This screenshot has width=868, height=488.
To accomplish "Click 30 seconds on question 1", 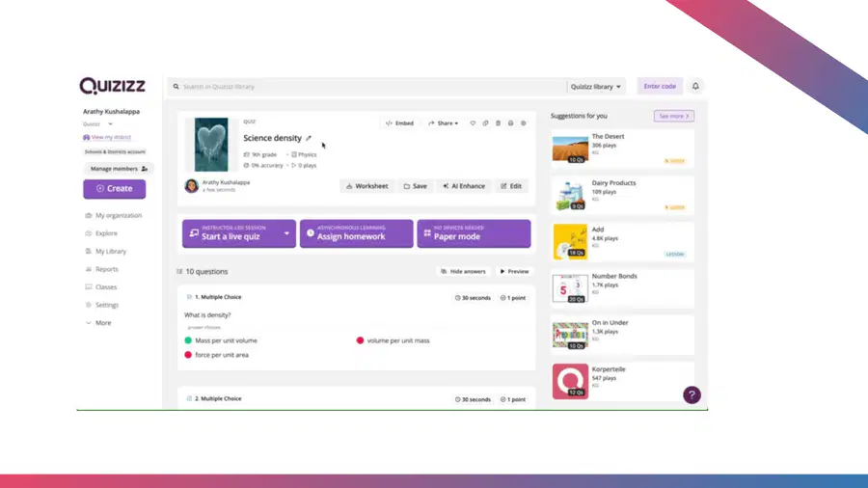I will pyautogui.click(x=473, y=298).
